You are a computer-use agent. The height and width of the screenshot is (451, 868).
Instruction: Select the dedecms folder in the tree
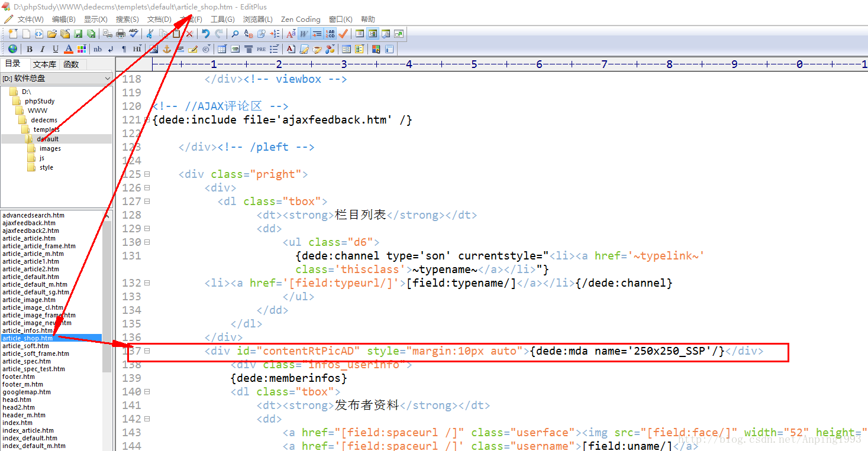[x=44, y=120]
